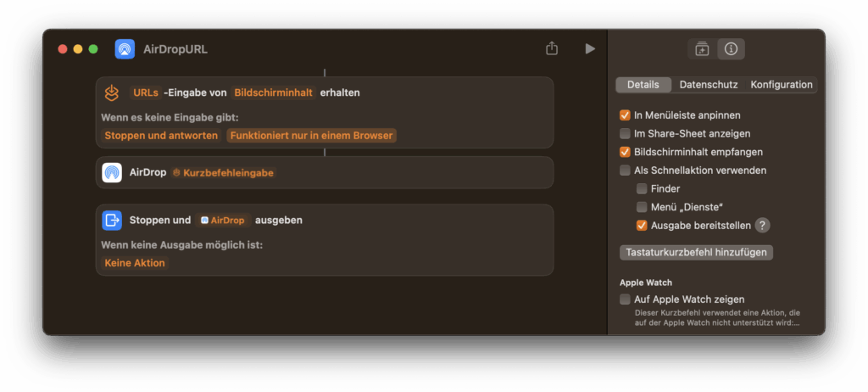
Task: Open the share icon in the title bar
Action: (551, 49)
